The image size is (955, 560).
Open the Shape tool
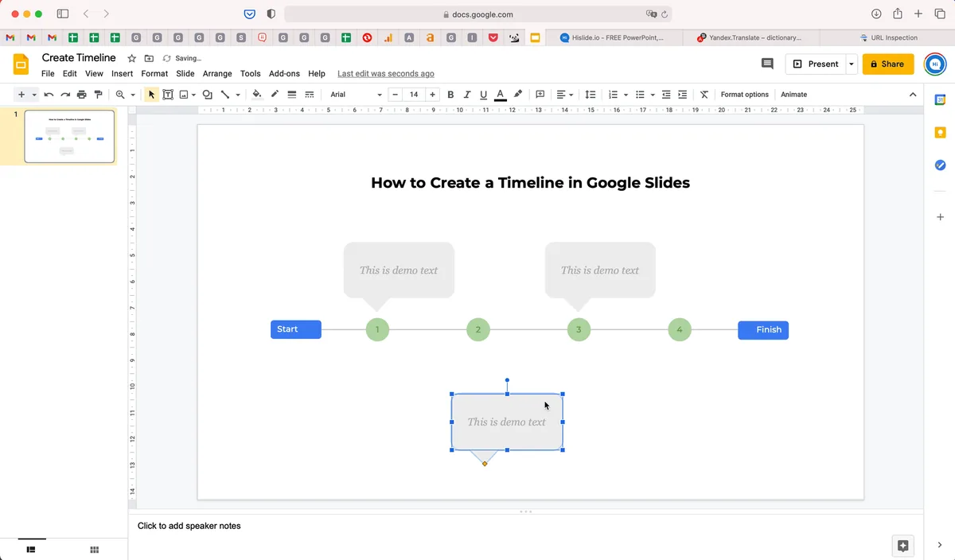tap(207, 95)
